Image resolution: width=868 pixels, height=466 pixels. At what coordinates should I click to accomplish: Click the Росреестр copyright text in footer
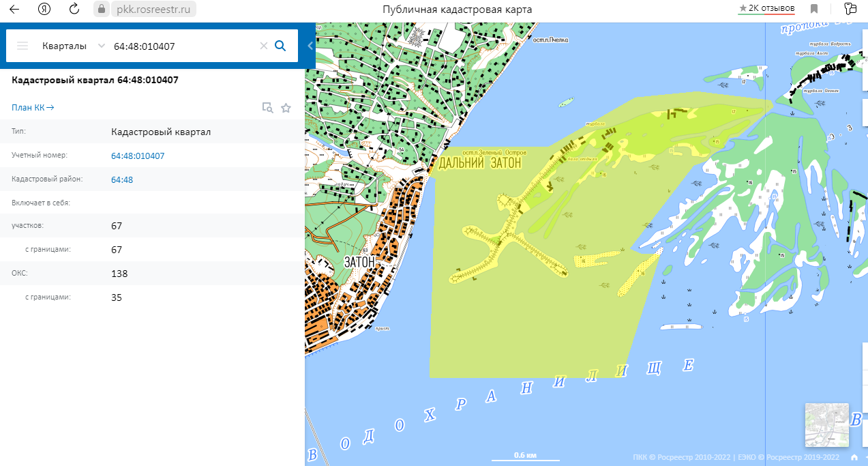(x=736, y=457)
